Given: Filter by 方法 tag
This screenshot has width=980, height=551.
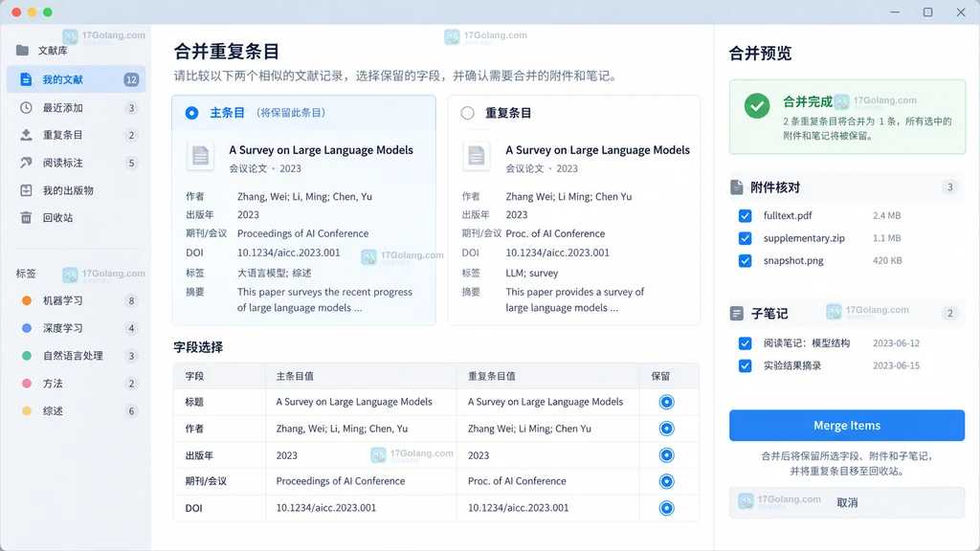Looking at the screenshot, I should [77, 383].
